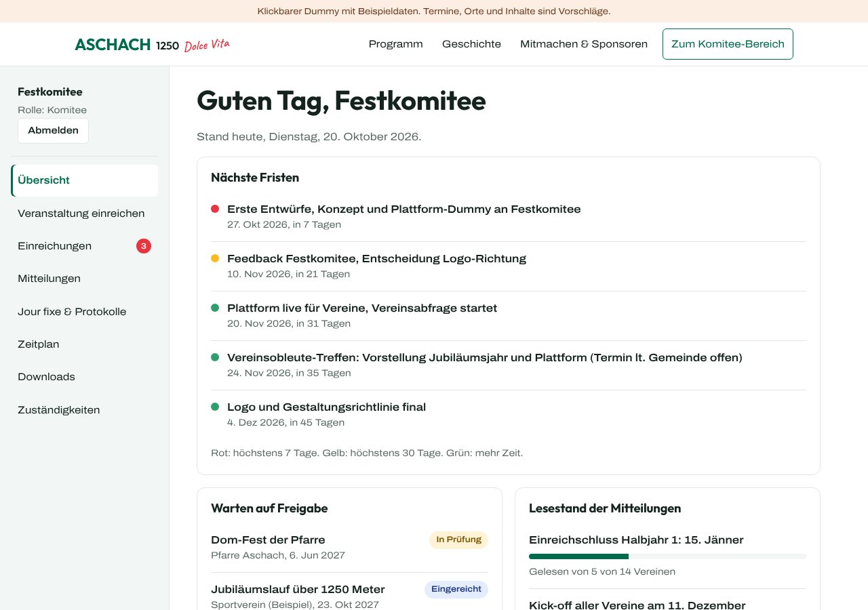Open the Programm menu item
Screen dimensions: 868x610
pos(396,44)
